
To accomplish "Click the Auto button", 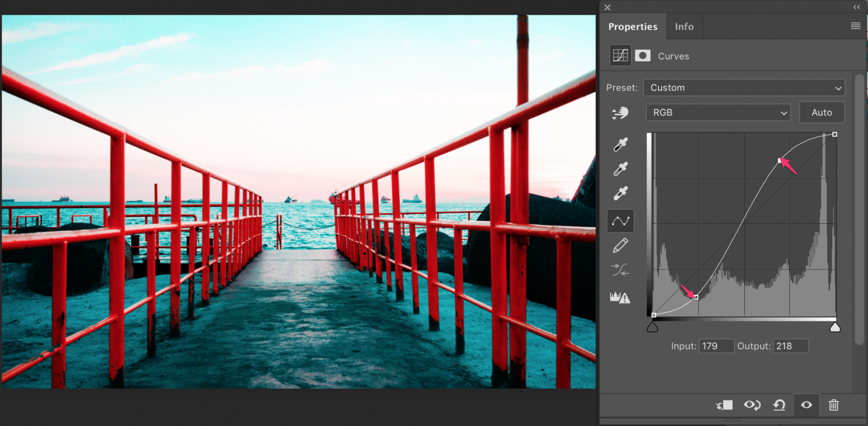I will pyautogui.click(x=821, y=113).
